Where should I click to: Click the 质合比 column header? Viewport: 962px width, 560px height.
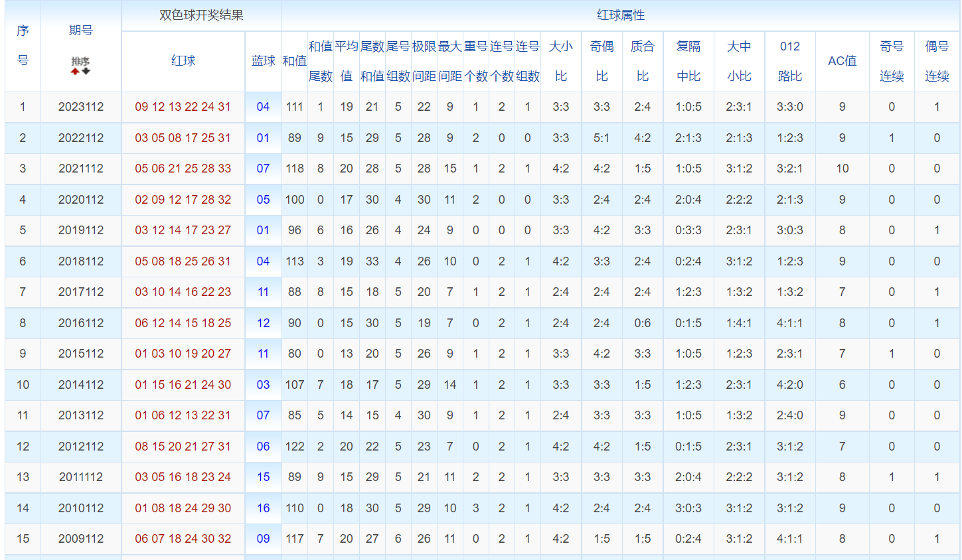click(643, 61)
